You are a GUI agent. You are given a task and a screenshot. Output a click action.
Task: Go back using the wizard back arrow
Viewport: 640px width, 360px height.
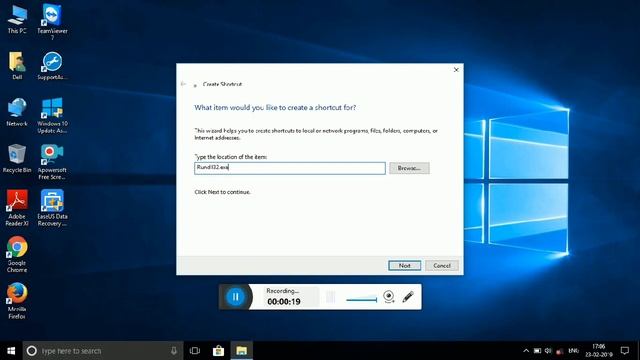pos(183,84)
